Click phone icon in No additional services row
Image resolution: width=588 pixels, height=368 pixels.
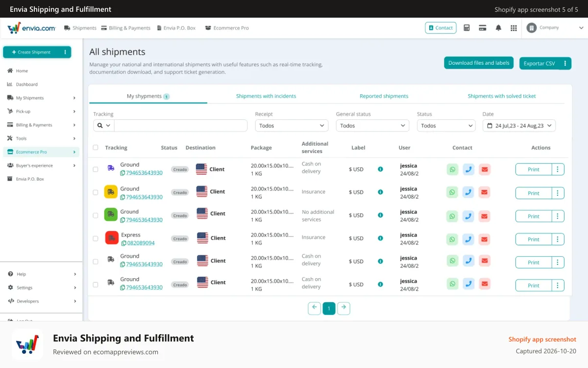[x=468, y=216]
